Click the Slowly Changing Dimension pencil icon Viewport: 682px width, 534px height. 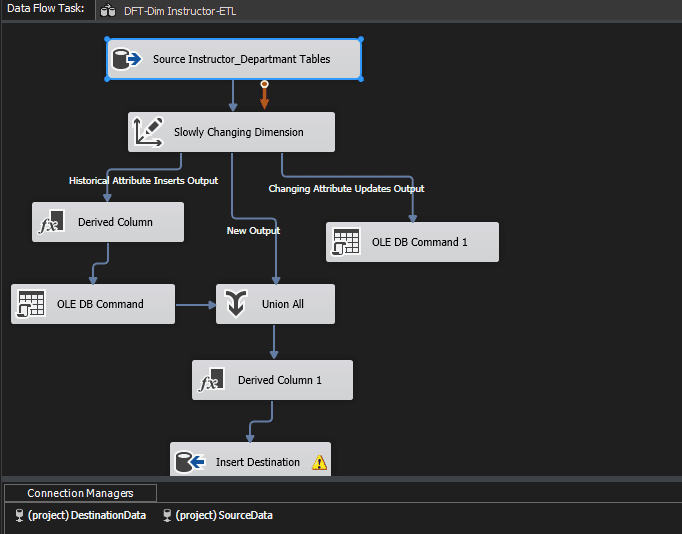[148, 132]
